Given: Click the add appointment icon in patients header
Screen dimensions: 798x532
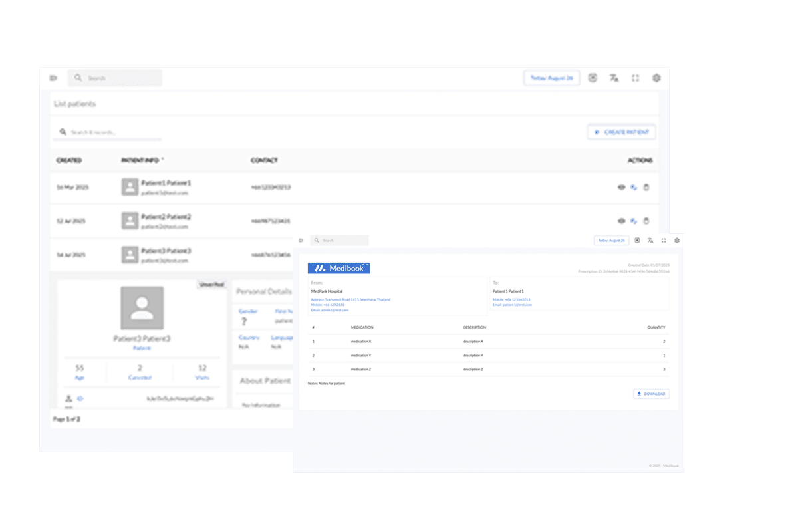Looking at the screenshot, I should (x=593, y=78).
